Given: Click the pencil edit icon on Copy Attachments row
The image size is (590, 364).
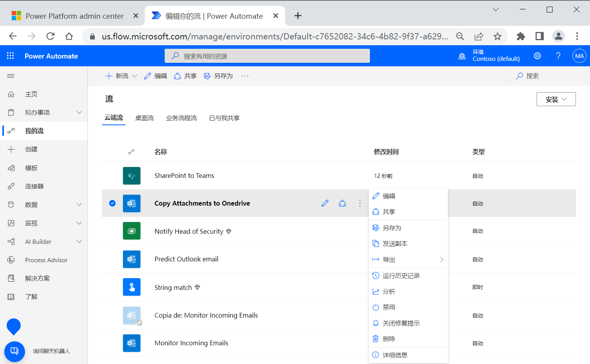Looking at the screenshot, I should point(325,203).
